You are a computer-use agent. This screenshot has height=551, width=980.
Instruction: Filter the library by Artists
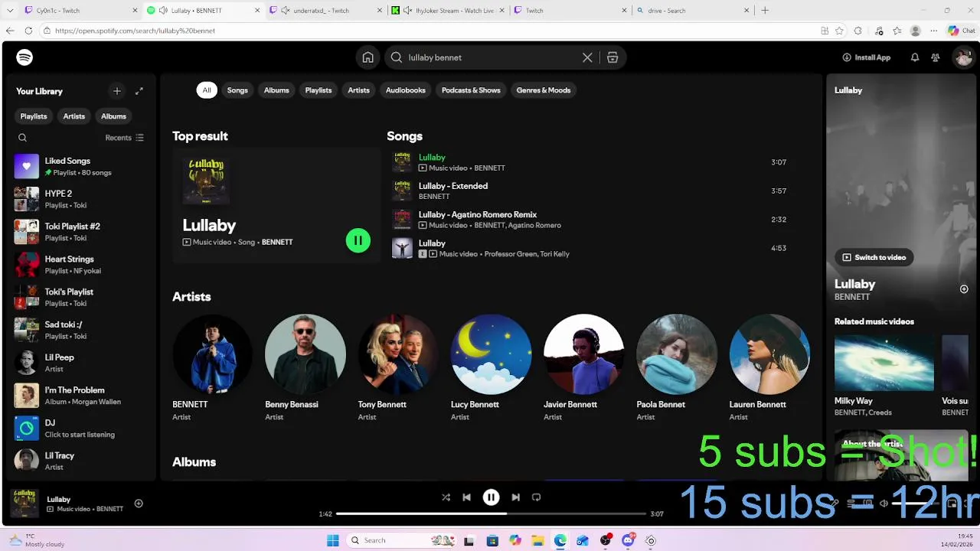click(x=74, y=116)
